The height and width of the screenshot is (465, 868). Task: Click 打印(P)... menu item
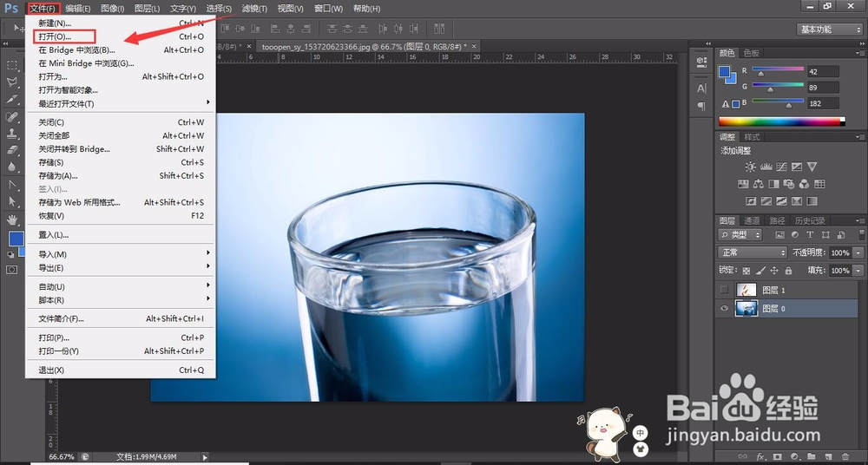point(120,337)
